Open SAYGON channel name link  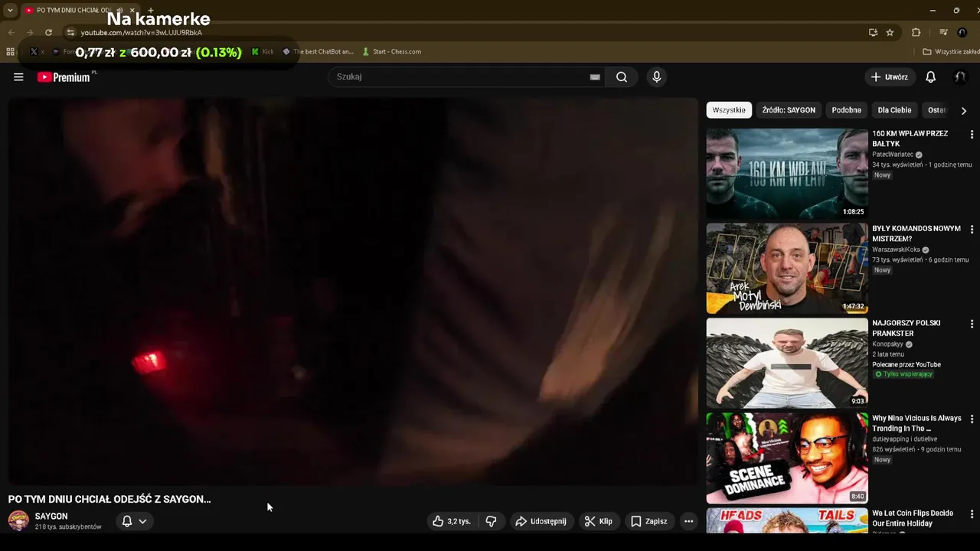tap(51, 517)
